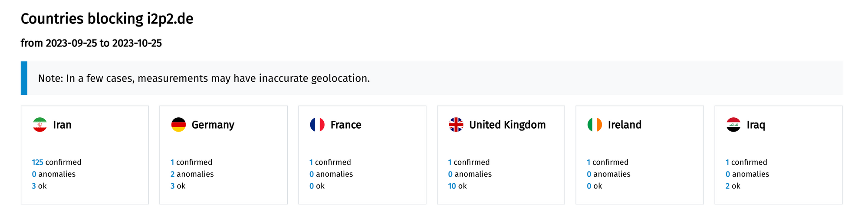Open Ireland's 1 confirmed measurement
This screenshot has height=215, width=868.
[x=589, y=162]
